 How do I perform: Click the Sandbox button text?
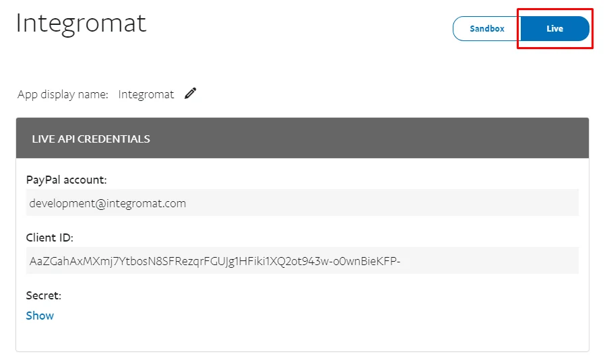tap(487, 28)
